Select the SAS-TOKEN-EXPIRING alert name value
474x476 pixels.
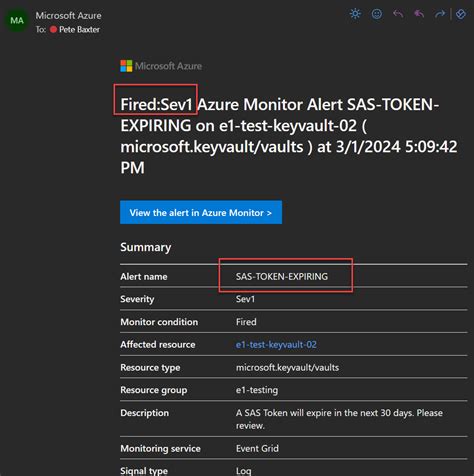pos(282,277)
